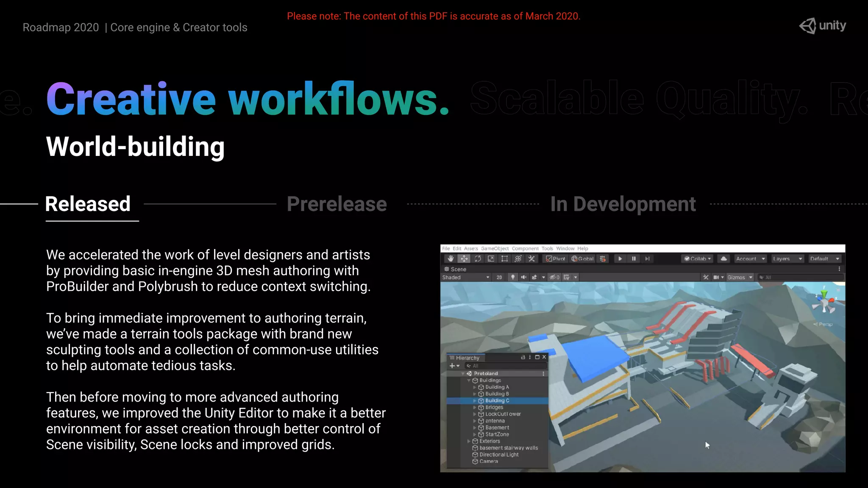The image size is (868, 488).
Task: Open the Default layout dropdown
Action: click(x=825, y=259)
